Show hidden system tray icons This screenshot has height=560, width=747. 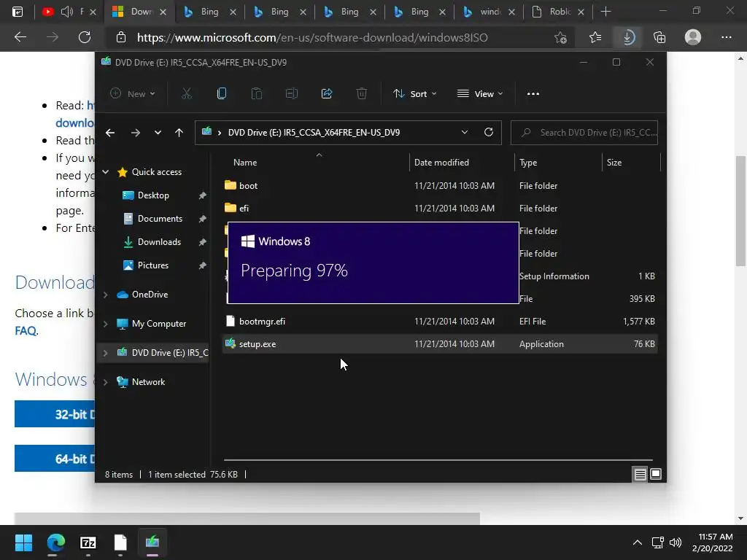[x=637, y=542]
